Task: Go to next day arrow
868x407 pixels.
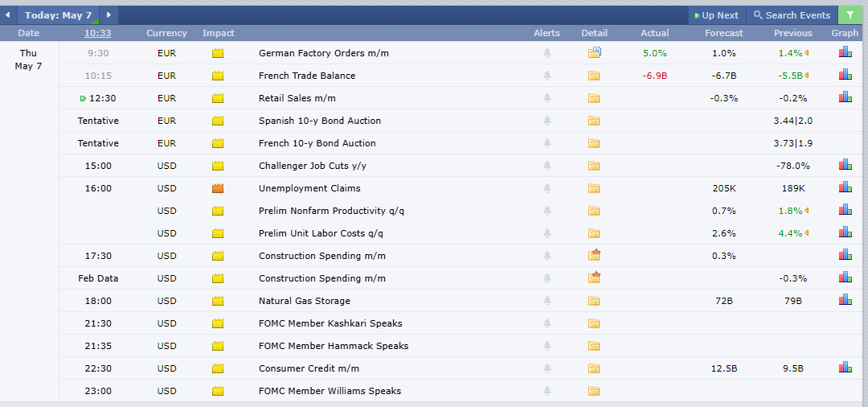Action: point(109,15)
